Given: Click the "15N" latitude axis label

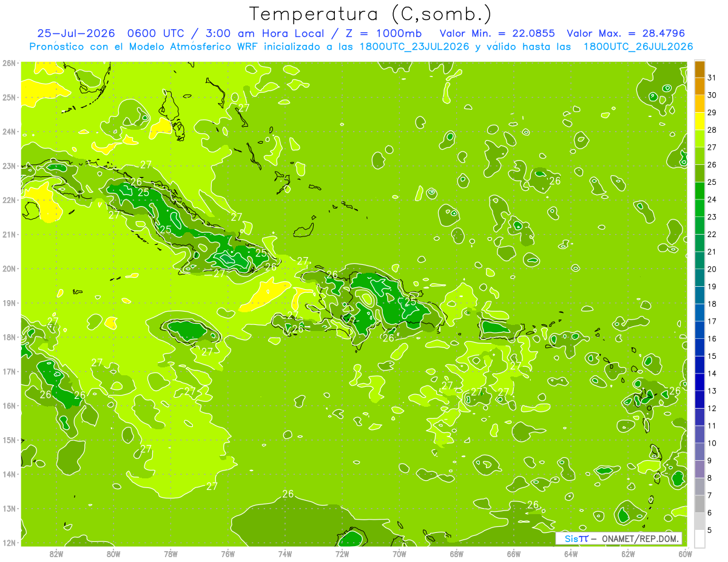Looking at the screenshot, I should [8, 440].
